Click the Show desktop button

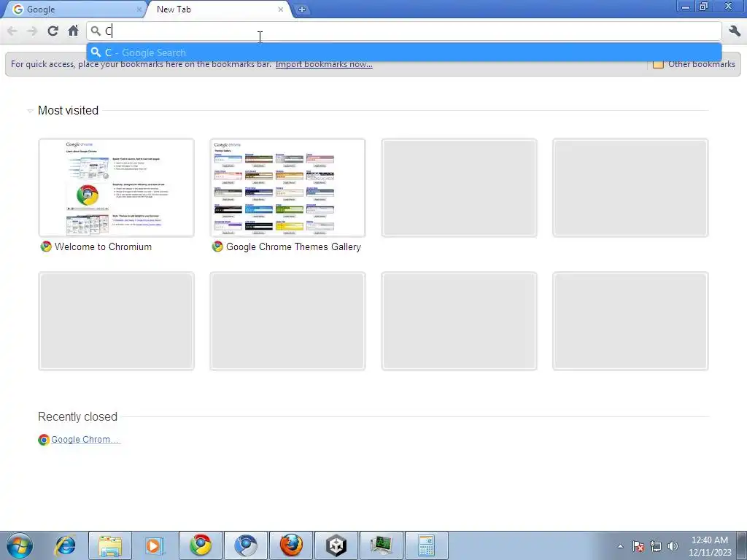[x=742, y=546]
